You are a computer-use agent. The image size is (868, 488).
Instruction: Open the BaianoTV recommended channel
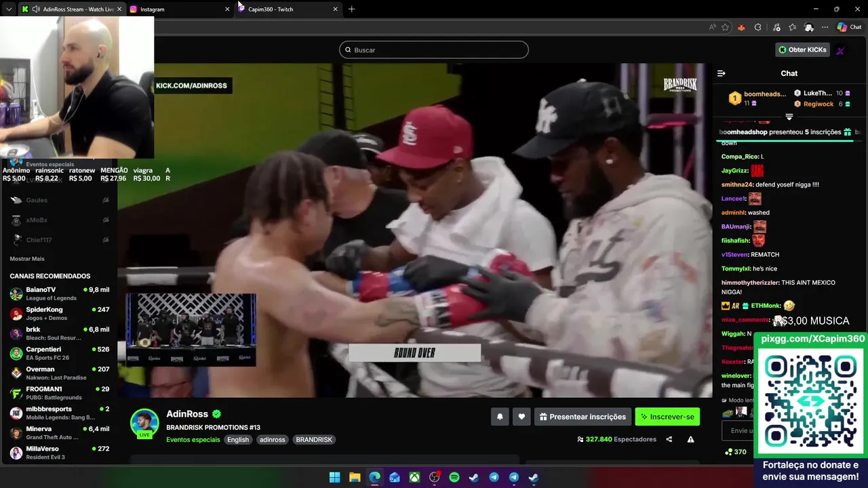(x=60, y=293)
